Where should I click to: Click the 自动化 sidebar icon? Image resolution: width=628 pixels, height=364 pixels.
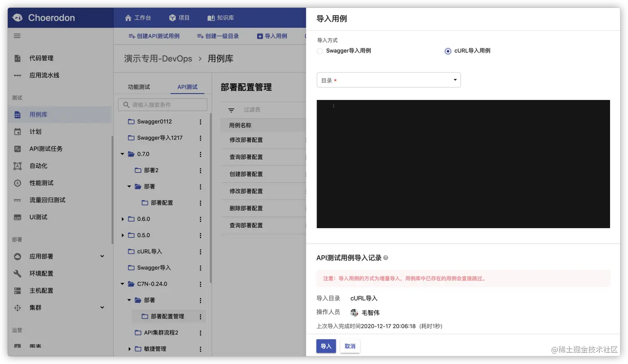(x=18, y=165)
